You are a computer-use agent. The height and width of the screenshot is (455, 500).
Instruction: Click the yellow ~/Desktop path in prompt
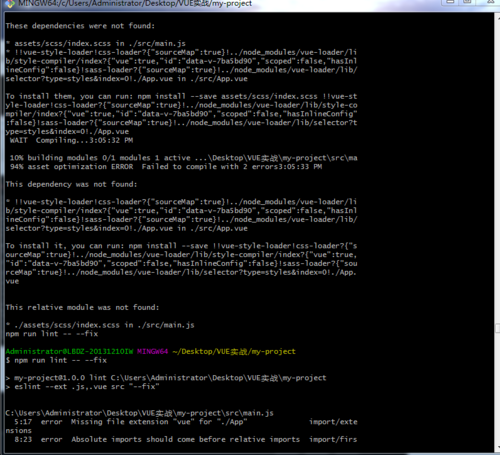coord(234,351)
